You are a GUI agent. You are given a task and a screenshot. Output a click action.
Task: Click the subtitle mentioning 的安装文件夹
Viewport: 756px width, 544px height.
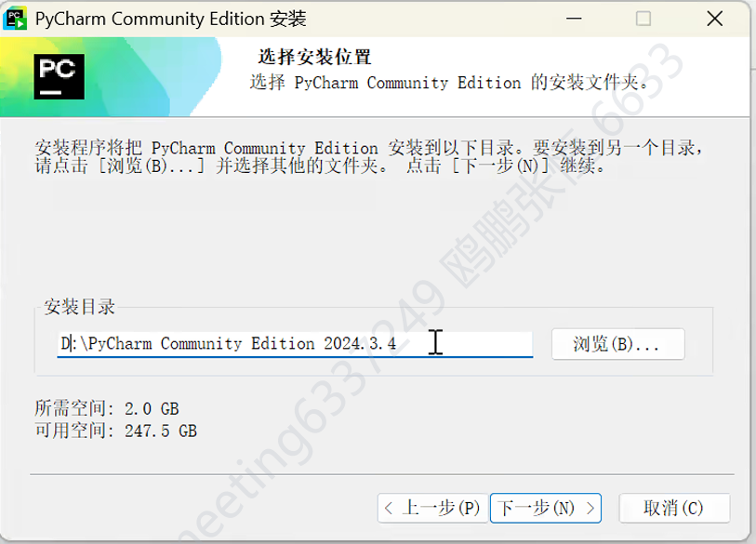tap(449, 83)
